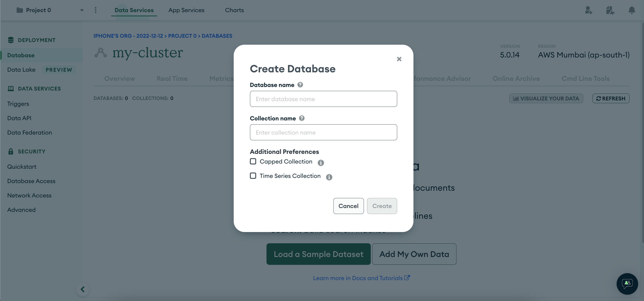Screen dimensions: 644x301
Task: Open the Metrics cluster tab
Action: [x=222, y=78]
